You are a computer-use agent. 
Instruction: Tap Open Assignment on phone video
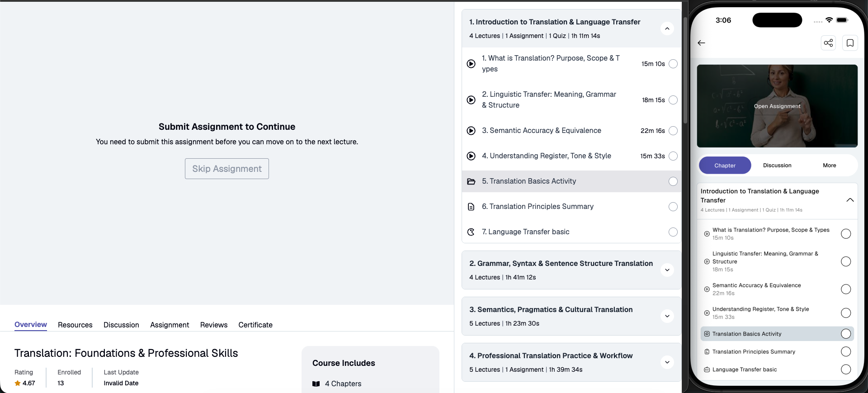click(x=777, y=106)
